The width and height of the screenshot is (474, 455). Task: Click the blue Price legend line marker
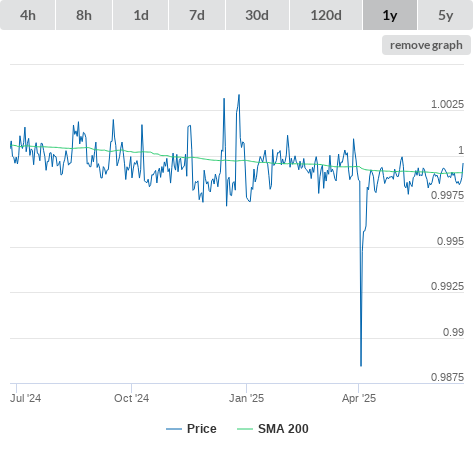(174, 429)
